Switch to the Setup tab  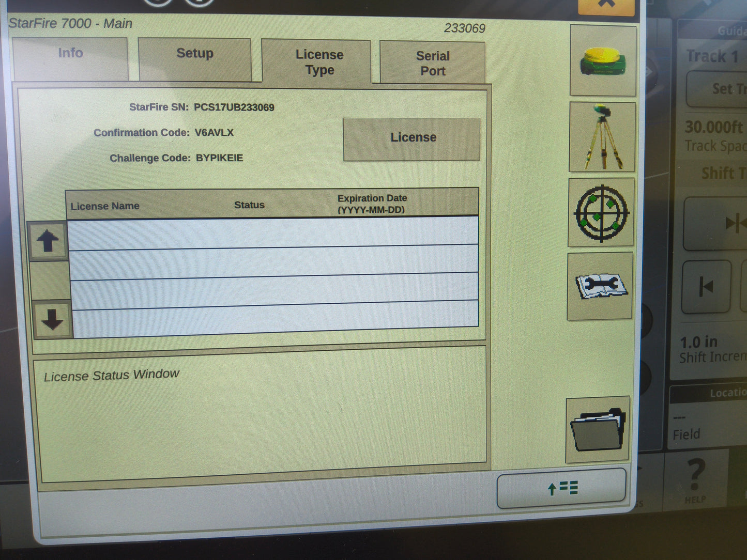(194, 59)
